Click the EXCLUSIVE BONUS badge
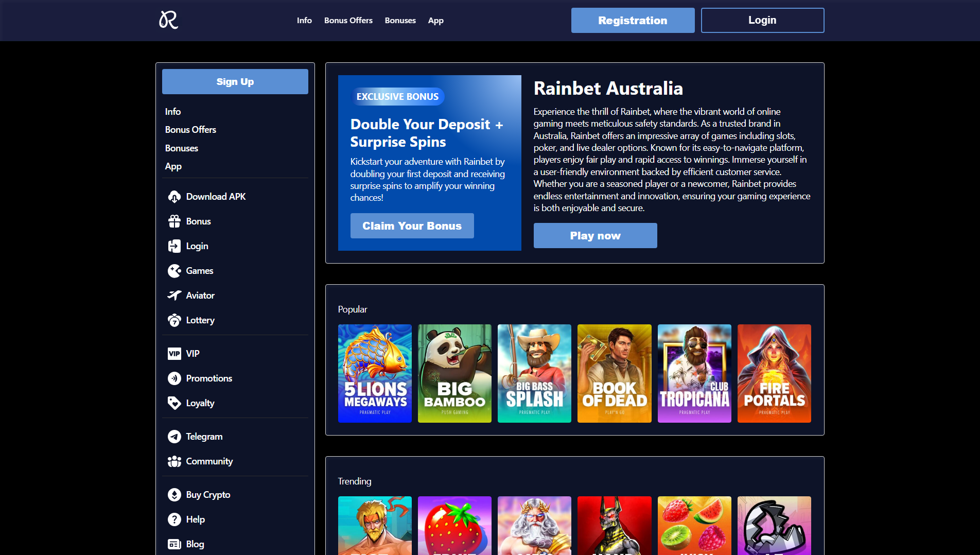Image resolution: width=980 pixels, height=555 pixels. tap(397, 97)
